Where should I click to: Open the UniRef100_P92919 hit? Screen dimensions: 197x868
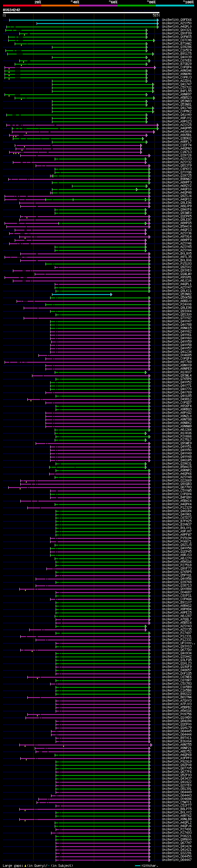click(176, 762)
